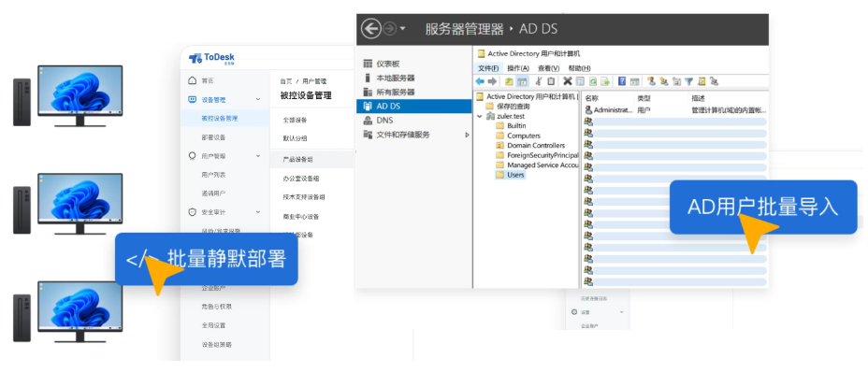Click the filter funnel icon in AD toolbar
This screenshot has height=387, width=868.
(688, 81)
